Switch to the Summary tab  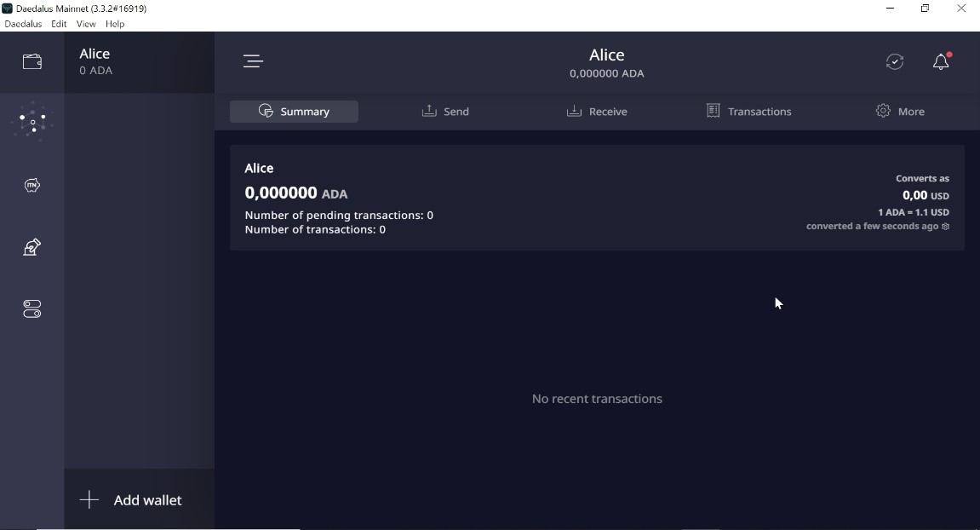pyautogui.click(x=294, y=112)
